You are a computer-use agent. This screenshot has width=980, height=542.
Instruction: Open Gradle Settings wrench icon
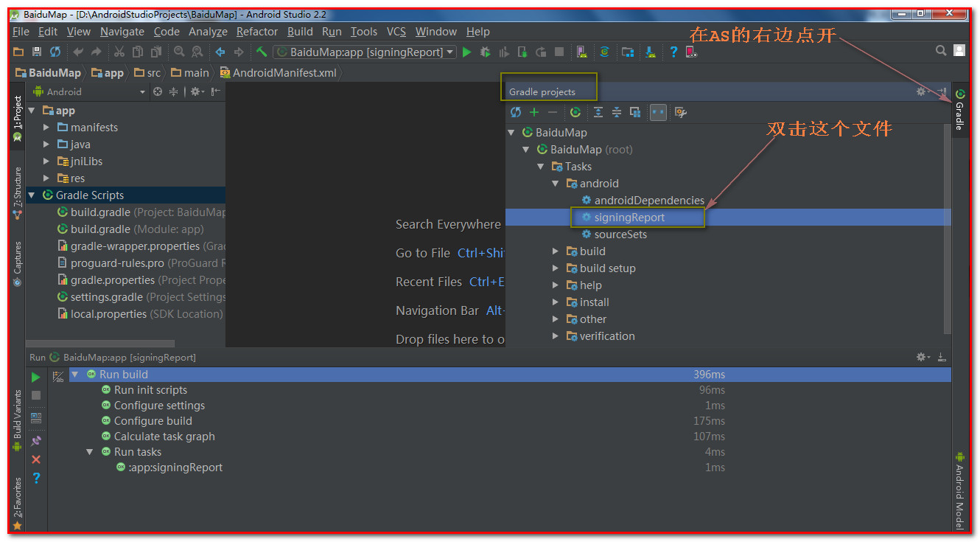pyautogui.click(x=681, y=112)
